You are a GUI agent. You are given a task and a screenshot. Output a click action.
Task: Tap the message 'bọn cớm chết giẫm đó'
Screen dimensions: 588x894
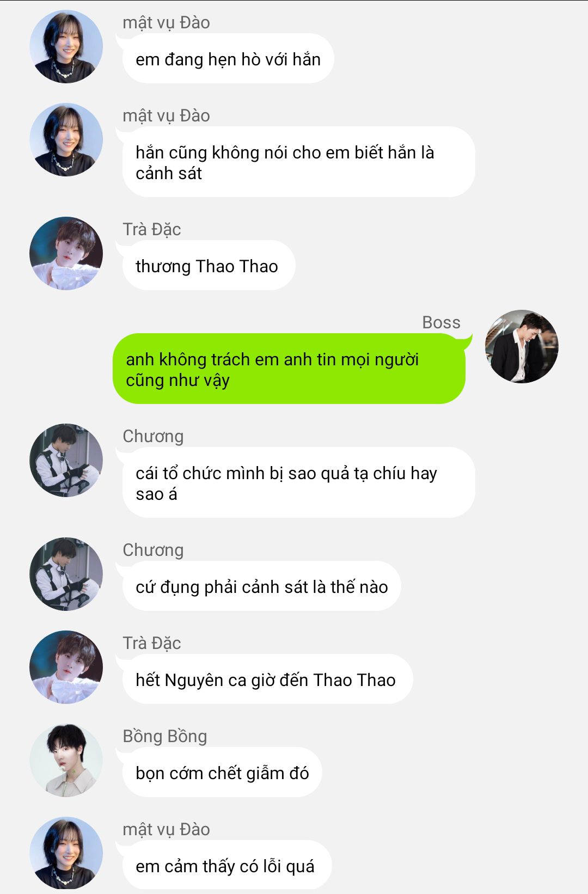pos(222,773)
